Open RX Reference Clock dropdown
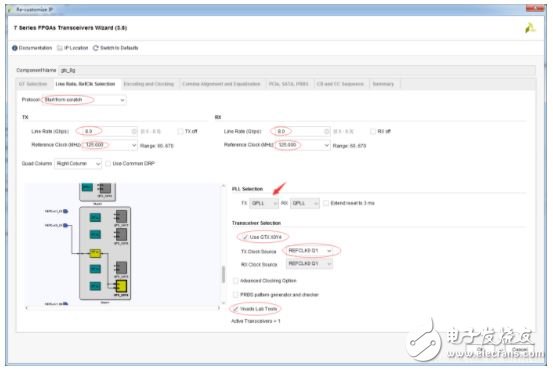Image resolution: width=553 pixels, height=370 pixels. click(302, 145)
